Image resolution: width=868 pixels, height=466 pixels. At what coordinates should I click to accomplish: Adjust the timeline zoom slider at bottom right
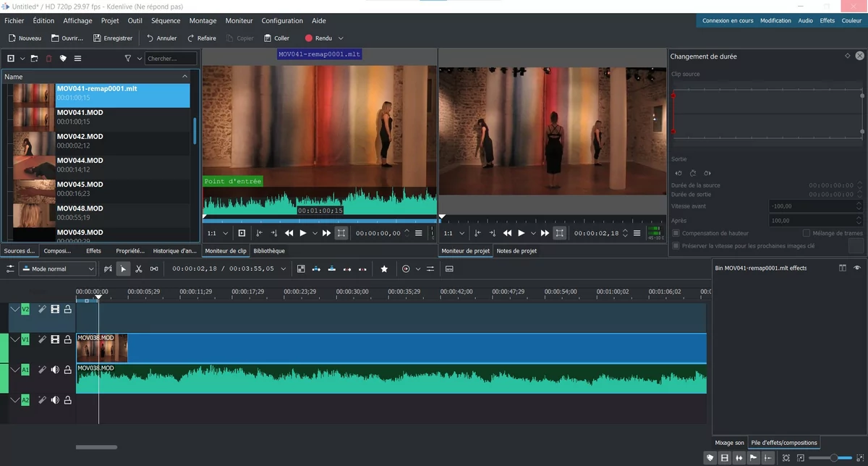(830, 458)
